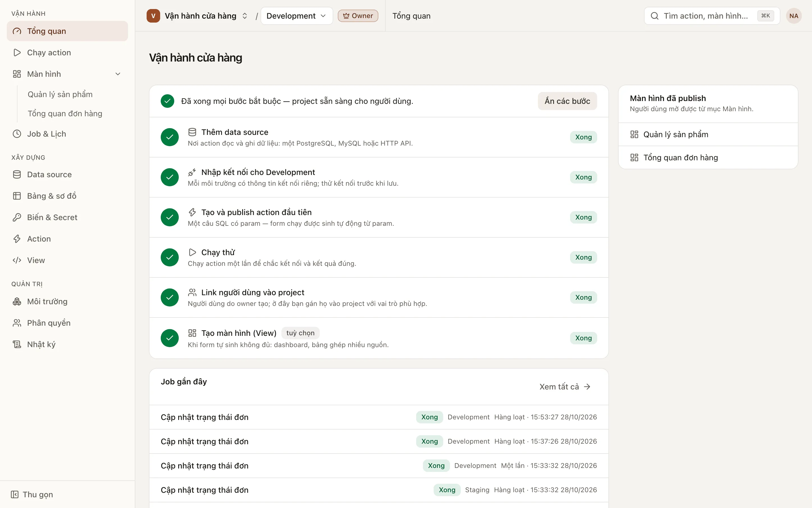This screenshot has height=508, width=812.
Task: Click the Nhập kết nối cho Development checkmark
Action: click(x=170, y=177)
